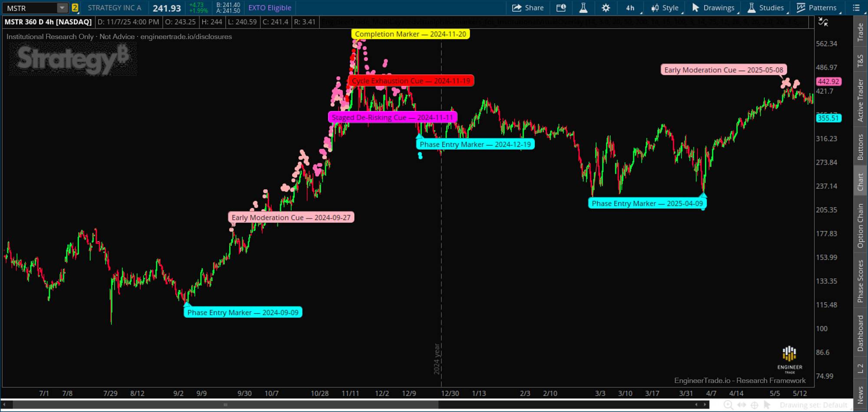Switch to the Active Trader side tab
The width and height of the screenshot is (868, 412).
click(860, 100)
